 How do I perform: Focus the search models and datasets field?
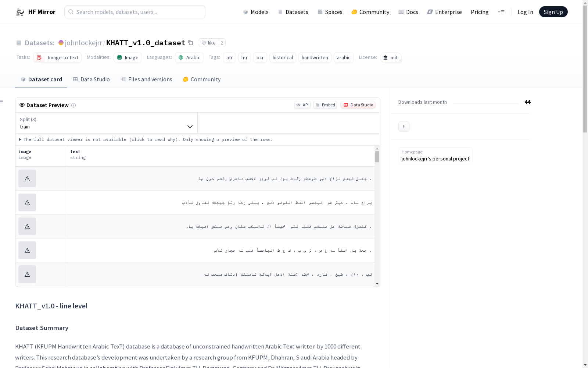(x=135, y=12)
